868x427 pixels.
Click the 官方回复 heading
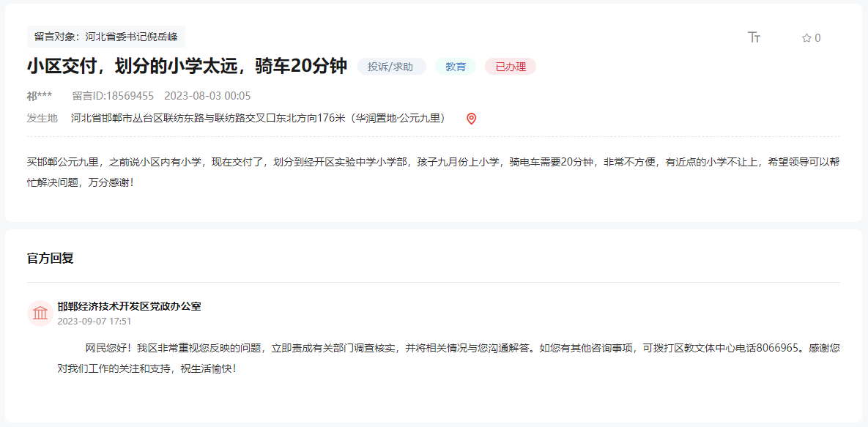(x=51, y=258)
